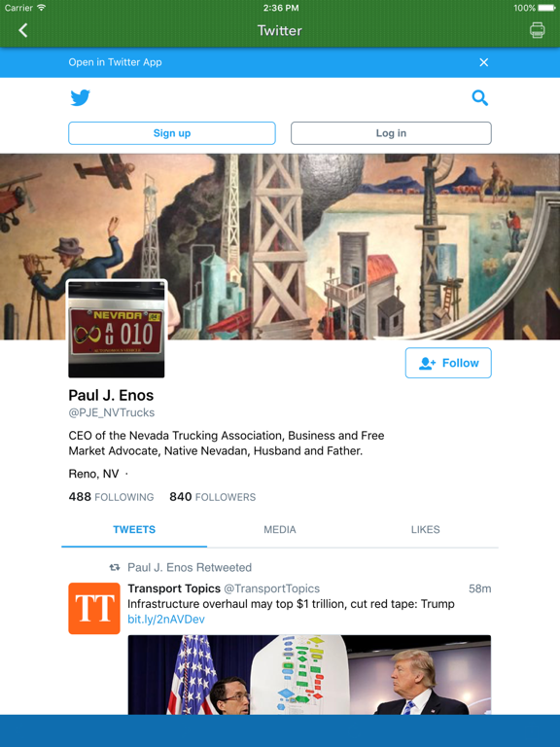This screenshot has width=560, height=747.
Task: Follow Paul J. Enos
Action: (x=448, y=363)
